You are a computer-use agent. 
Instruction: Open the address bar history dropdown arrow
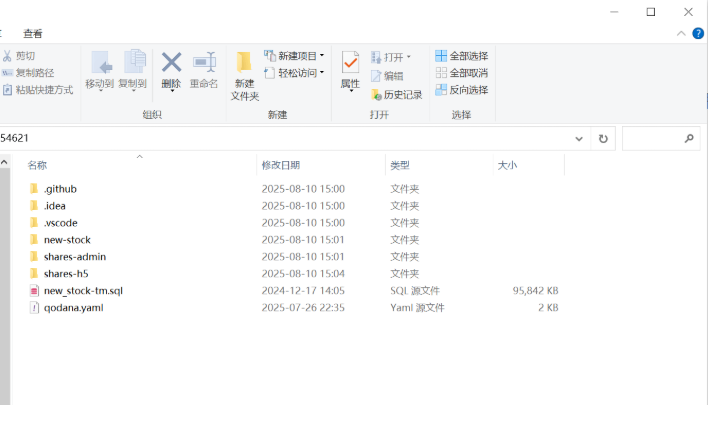pos(579,139)
